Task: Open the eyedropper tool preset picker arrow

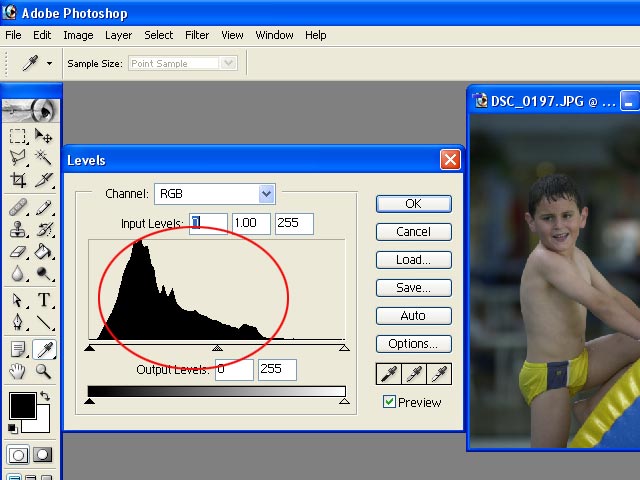Action: [49, 63]
